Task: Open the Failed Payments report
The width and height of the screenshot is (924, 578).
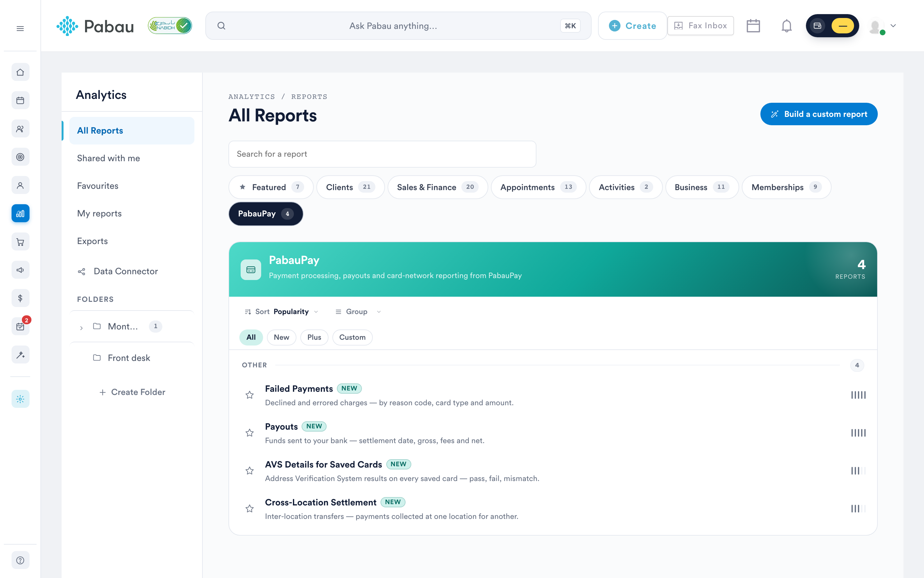Action: (299, 389)
